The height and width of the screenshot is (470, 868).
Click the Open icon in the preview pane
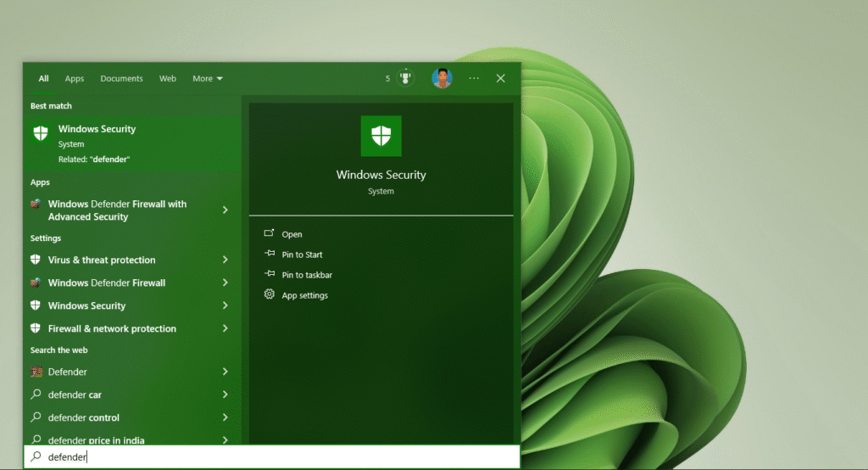[x=269, y=233]
